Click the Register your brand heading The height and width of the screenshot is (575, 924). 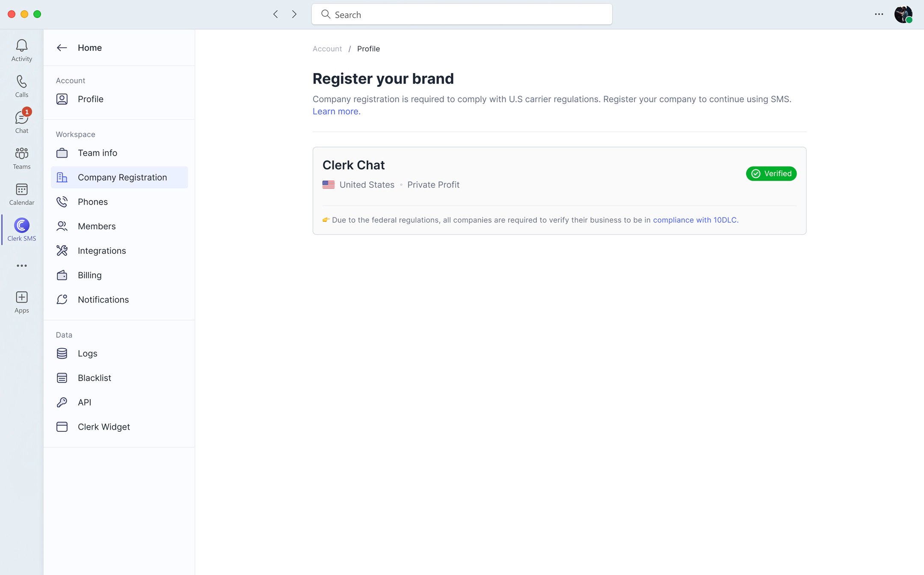[383, 79]
